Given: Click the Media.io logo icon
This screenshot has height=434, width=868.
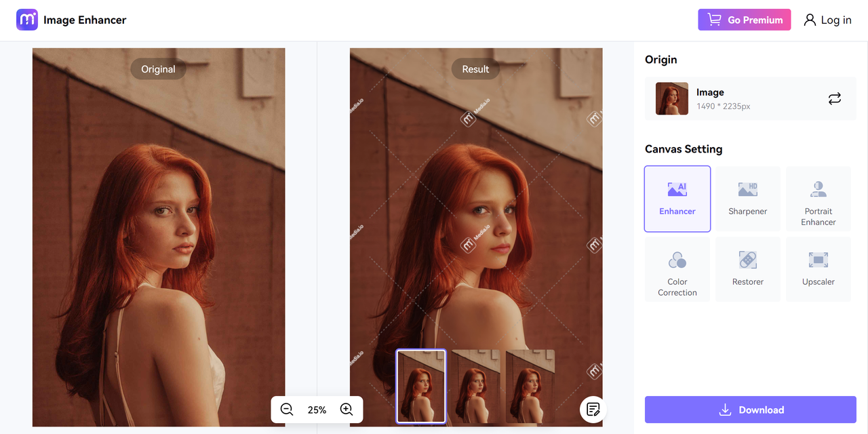Looking at the screenshot, I should click(x=27, y=20).
